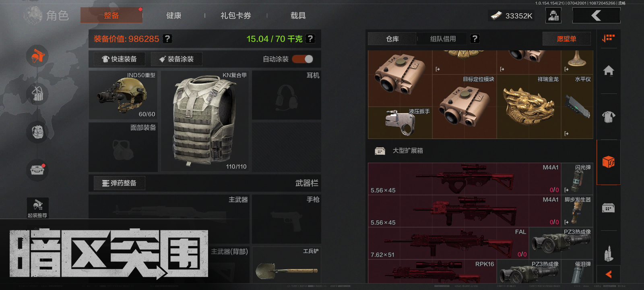Collapse panel with the orange arrow
The width and height of the screenshot is (644, 290).
coord(609,274)
